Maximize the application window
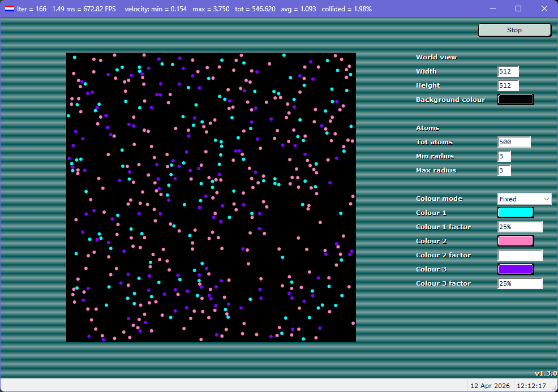This screenshot has width=558, height=392. pyautogui.click(x=518, y=9)
